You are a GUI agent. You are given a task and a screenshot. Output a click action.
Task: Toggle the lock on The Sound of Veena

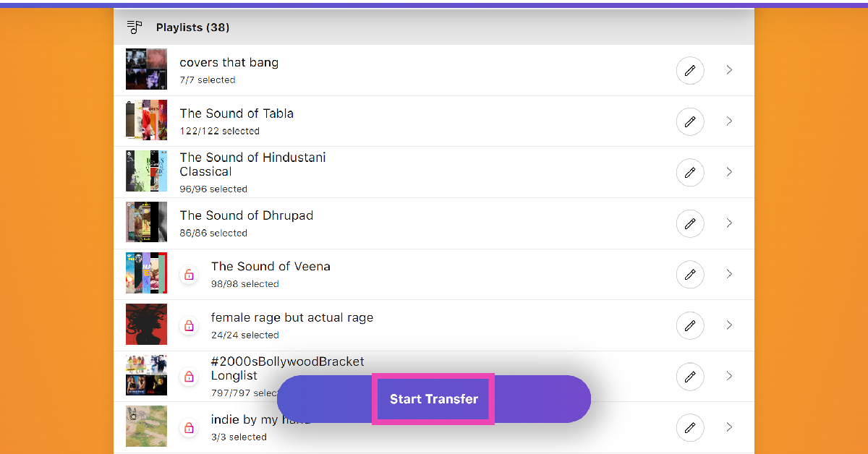189,275
